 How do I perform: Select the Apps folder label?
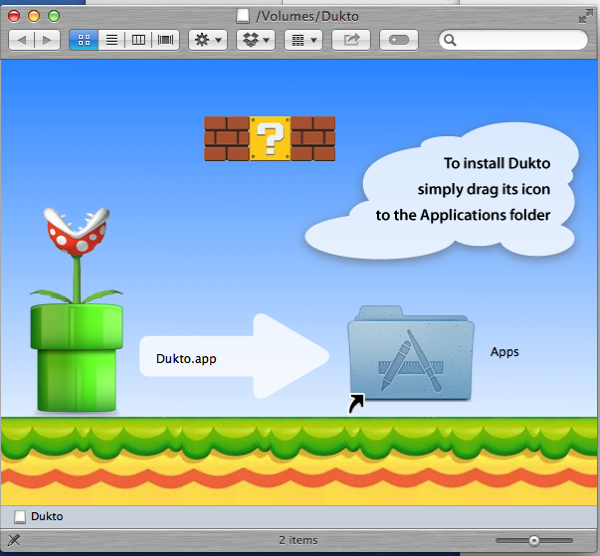pyautogui.click(x=504, y=352)
